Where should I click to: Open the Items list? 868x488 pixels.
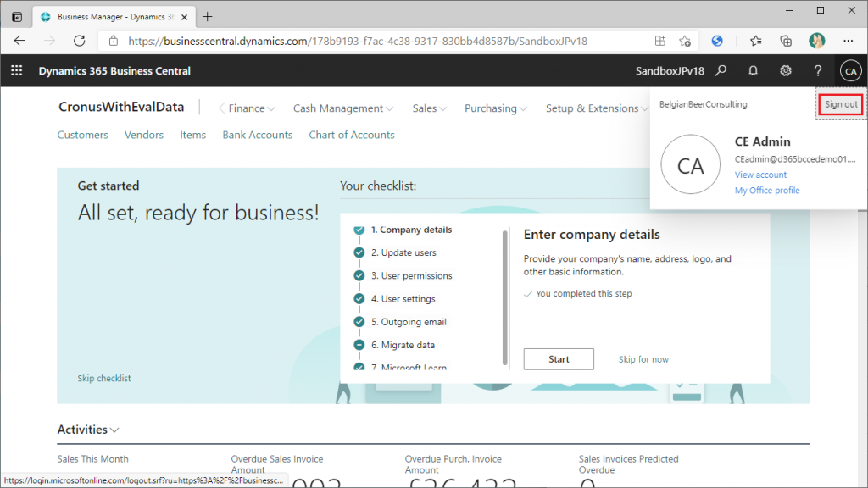[x=192, y=135]
